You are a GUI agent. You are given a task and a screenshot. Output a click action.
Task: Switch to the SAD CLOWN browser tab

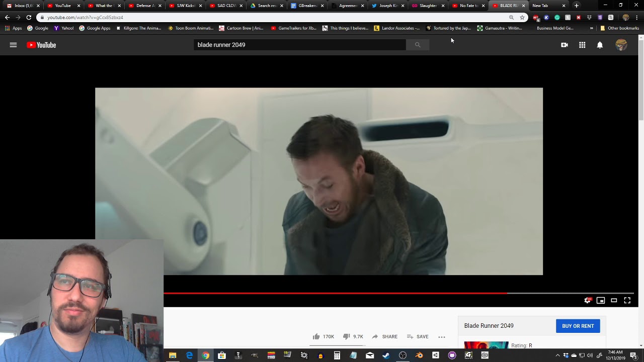225,6
